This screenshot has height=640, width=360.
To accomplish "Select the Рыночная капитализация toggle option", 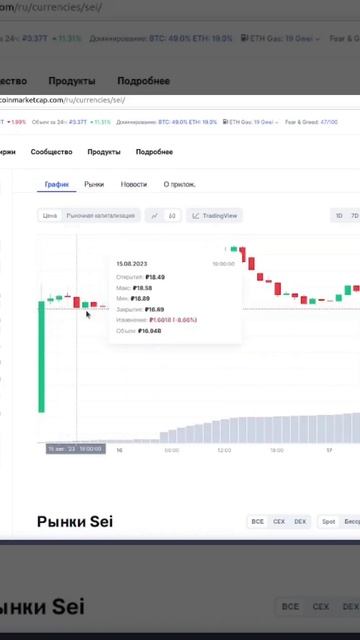I will pyautogui.click(x=100, y=216).
